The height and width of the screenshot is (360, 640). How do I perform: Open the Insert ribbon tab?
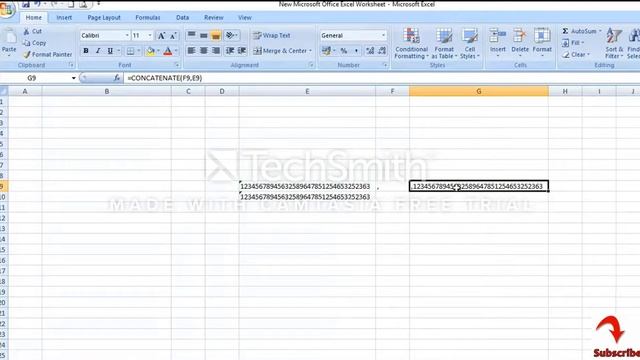(x=64, y=18)
